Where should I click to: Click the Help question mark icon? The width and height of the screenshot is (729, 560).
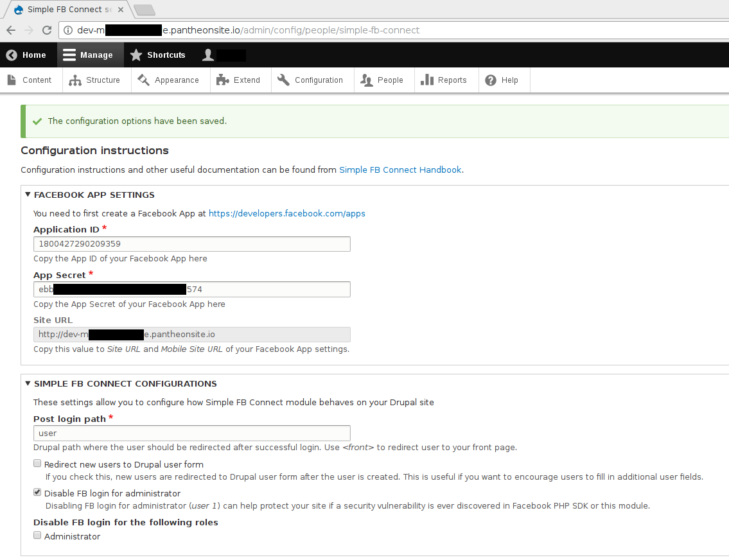click(x=491, y=80)
